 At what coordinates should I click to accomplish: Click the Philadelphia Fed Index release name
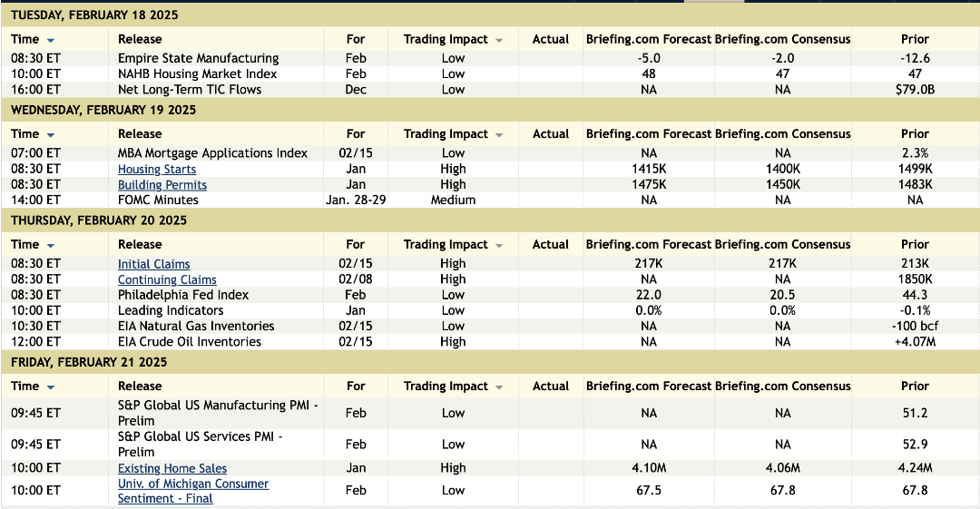(183, 295)
